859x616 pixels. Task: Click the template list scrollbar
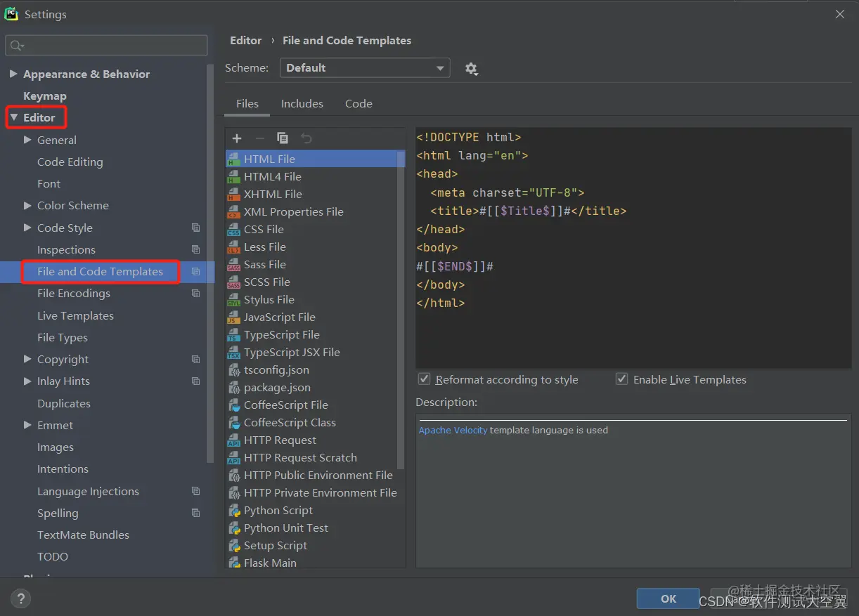pos(401,309)
